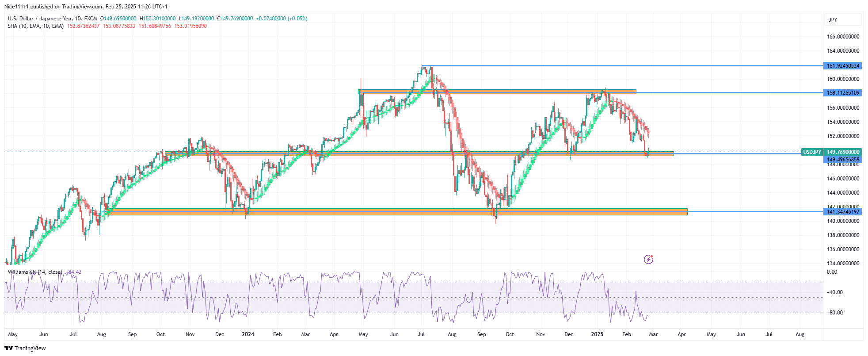Click the -80.00 Williams %R scale label
The width and height of the screenshot is (868, 356).
[x=835, y=313]
